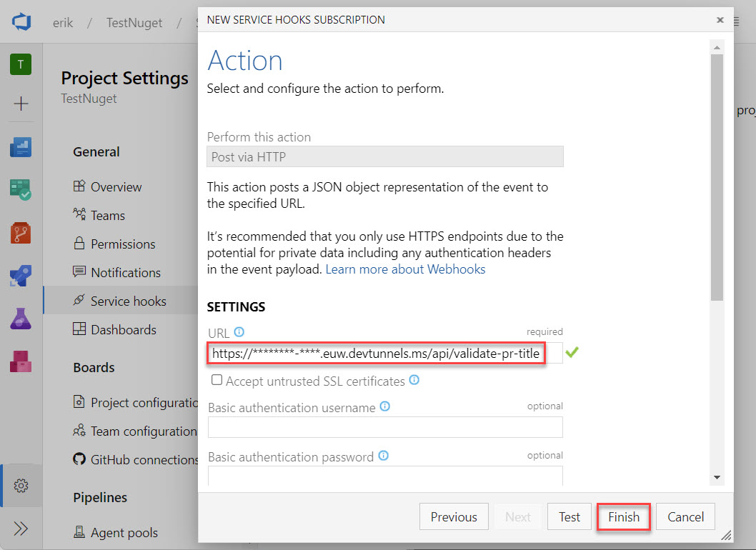The width and height of the screenshot is (756, 550).
Task: Click info icon next to authentication username
Action: 384,406
